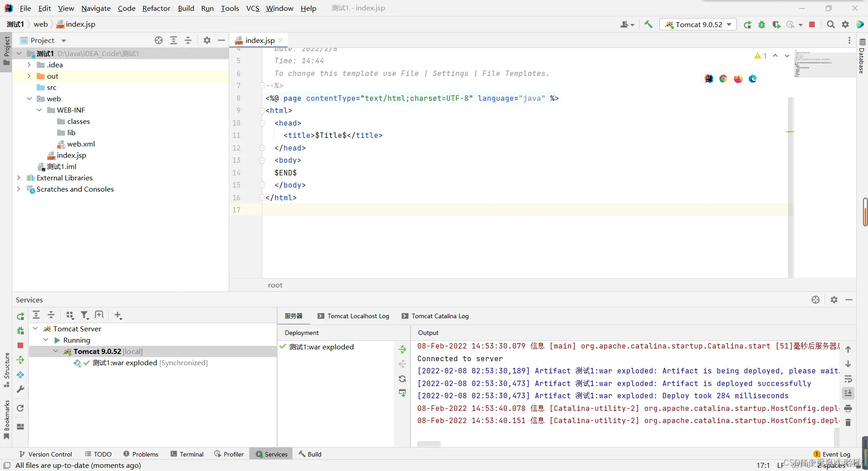Open the Build tool window button

[310, 454]
